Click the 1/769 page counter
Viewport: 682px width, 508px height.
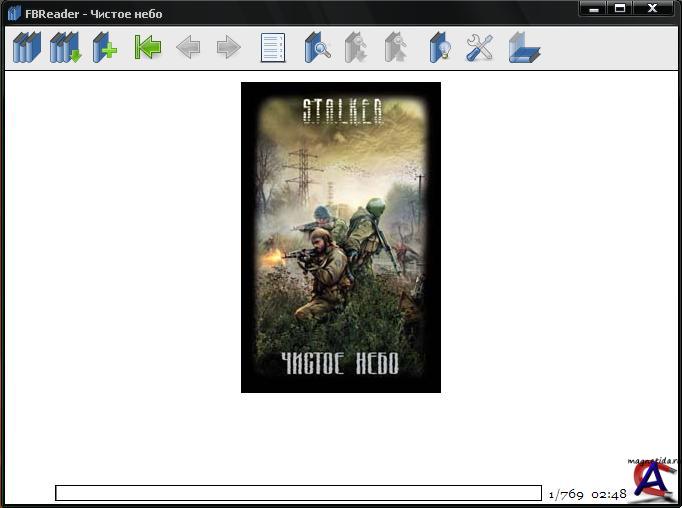[566, 494]
